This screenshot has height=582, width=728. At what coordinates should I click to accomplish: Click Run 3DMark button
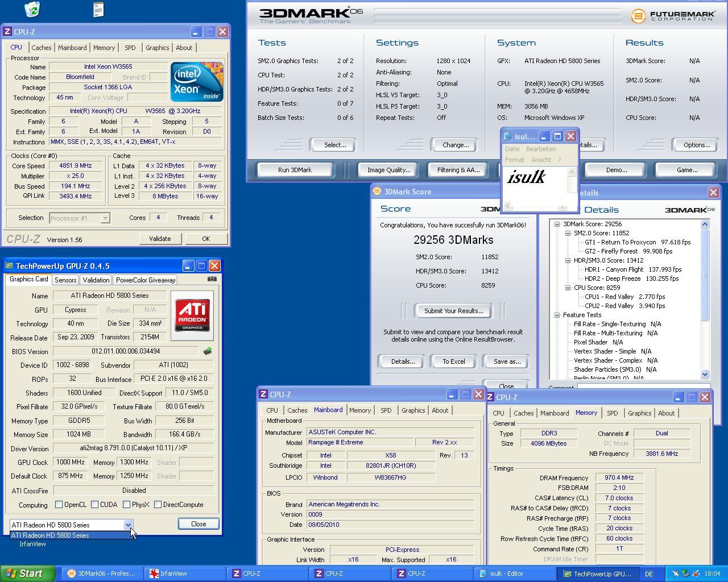[x=295, y=170]
